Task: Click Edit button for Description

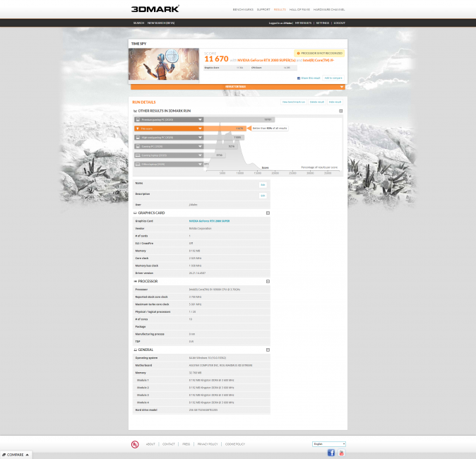Action: click(263, 196)
